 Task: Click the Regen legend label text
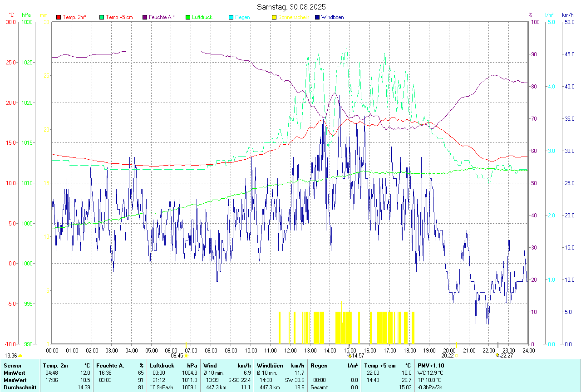coord(242,17)
